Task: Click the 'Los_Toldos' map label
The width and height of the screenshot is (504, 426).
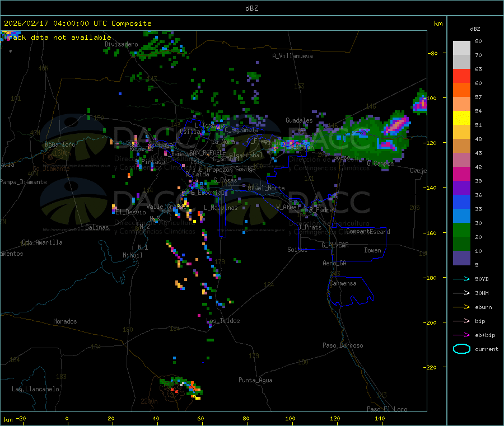Action: 223,321
